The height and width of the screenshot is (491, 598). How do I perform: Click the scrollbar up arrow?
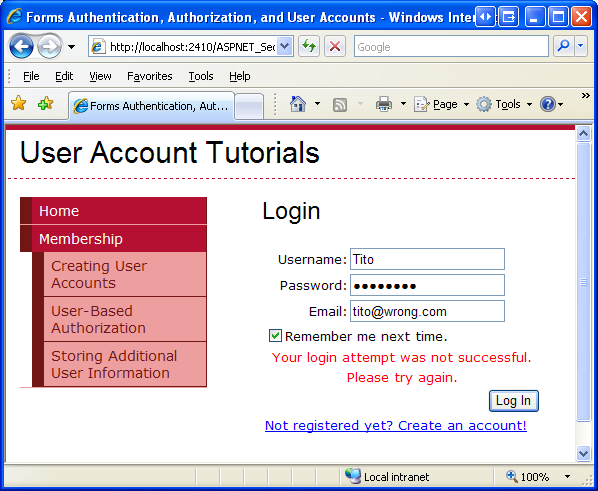coord(583,134)
